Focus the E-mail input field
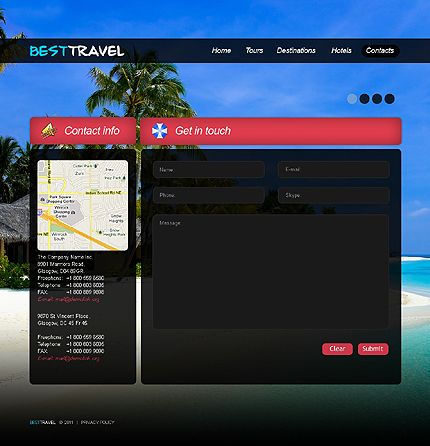 334,170
